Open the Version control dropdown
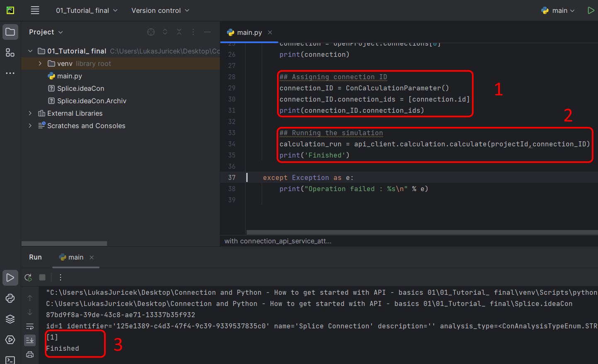Screen dimensions: 598x364 [x=160, y=10]
